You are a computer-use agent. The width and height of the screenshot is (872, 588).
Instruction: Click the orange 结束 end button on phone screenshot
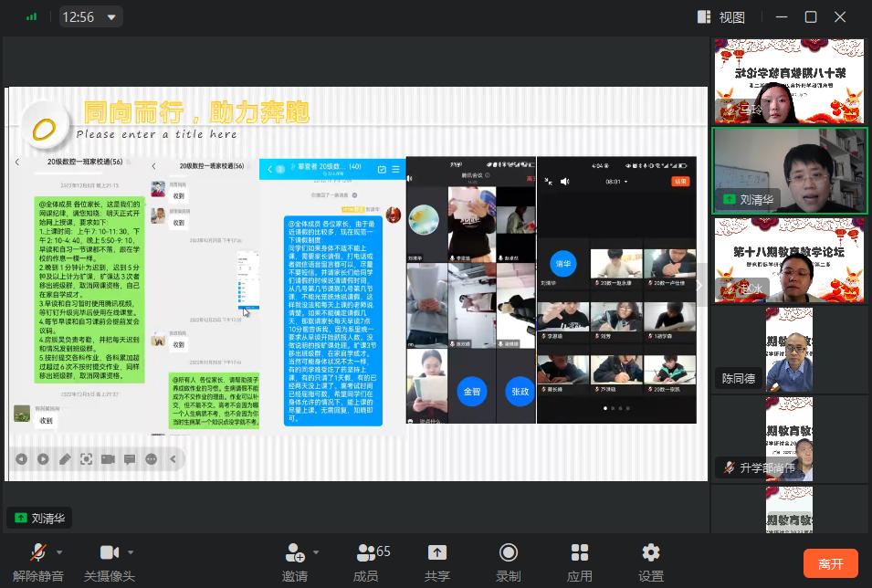680,182
